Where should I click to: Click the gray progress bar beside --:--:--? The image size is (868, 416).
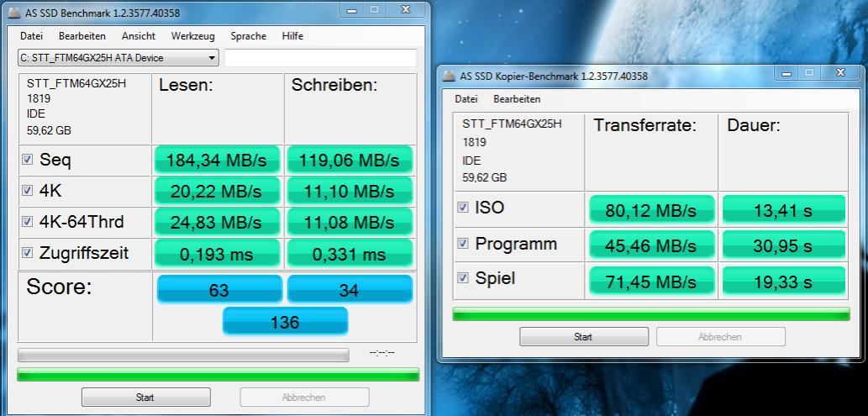[x=183, y=355]
